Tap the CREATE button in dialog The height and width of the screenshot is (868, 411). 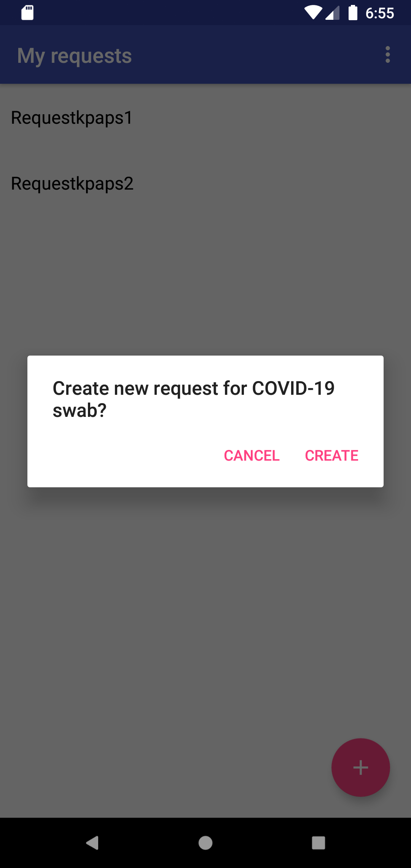[x=331, y=455]
